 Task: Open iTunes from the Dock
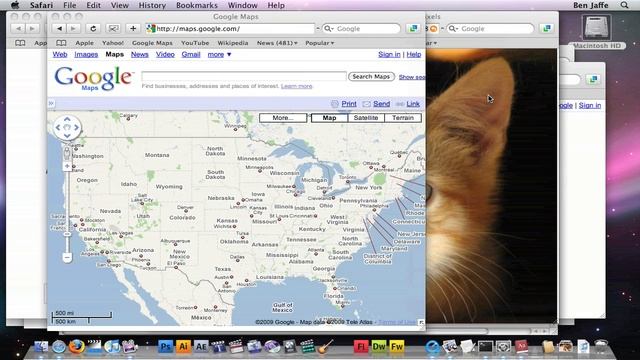112,347
